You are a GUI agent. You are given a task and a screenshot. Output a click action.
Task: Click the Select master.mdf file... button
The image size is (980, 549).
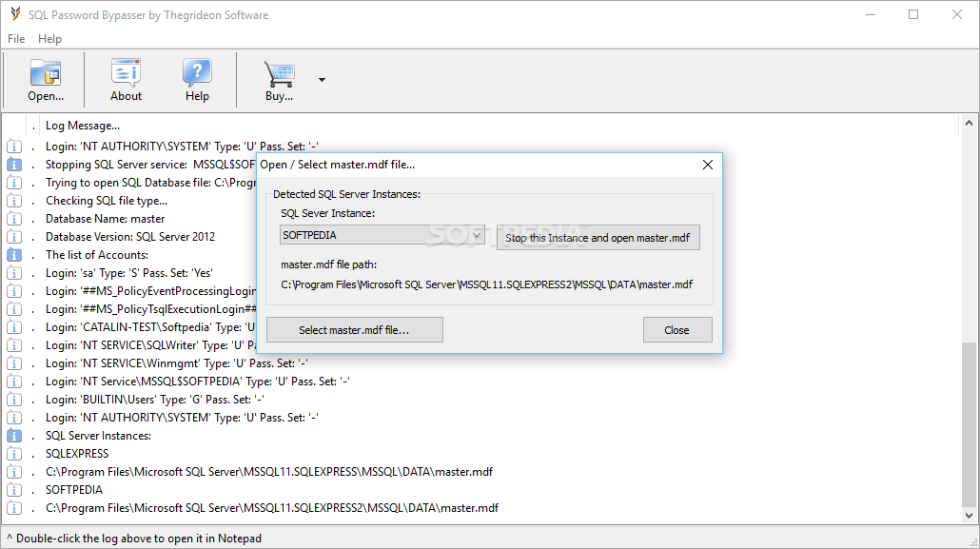pos(354,329)
